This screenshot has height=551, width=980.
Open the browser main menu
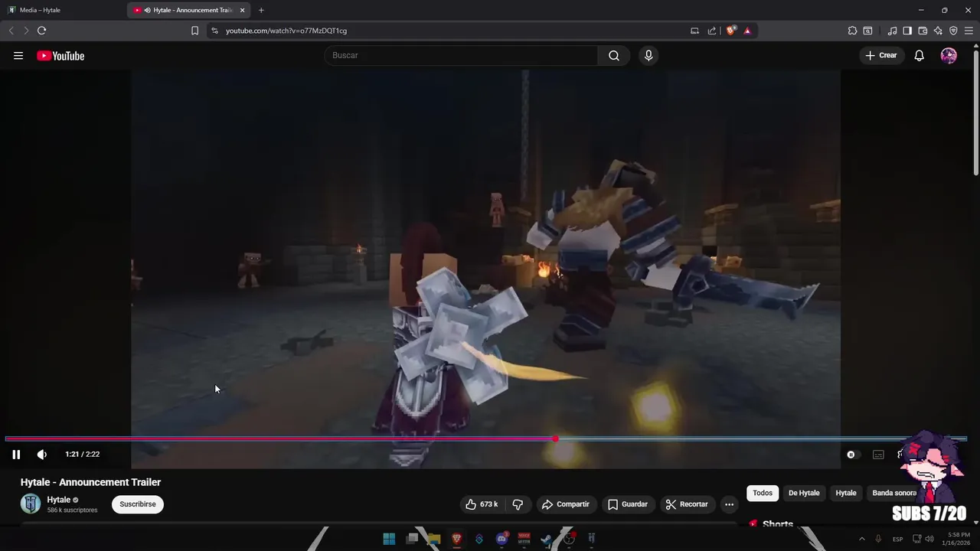point(969,31)
